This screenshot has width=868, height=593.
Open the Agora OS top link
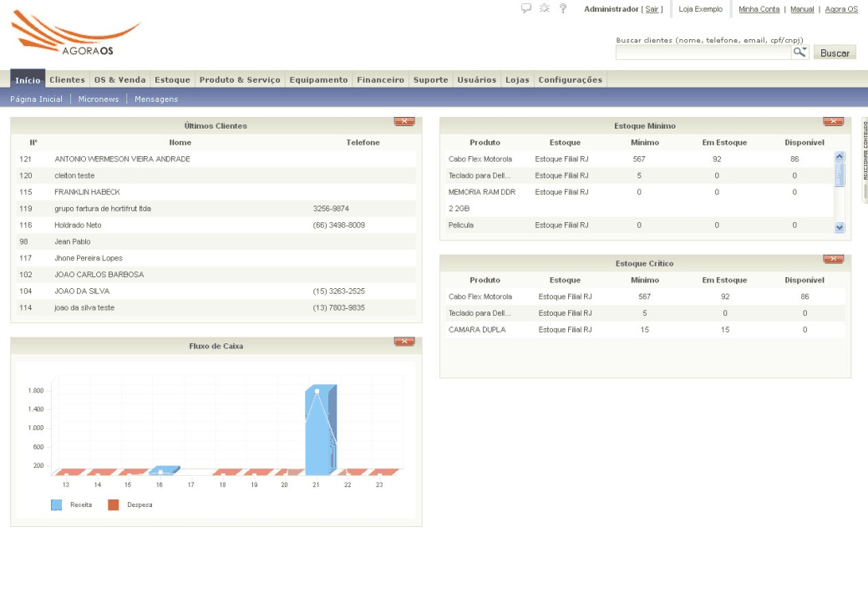[841, 9]
